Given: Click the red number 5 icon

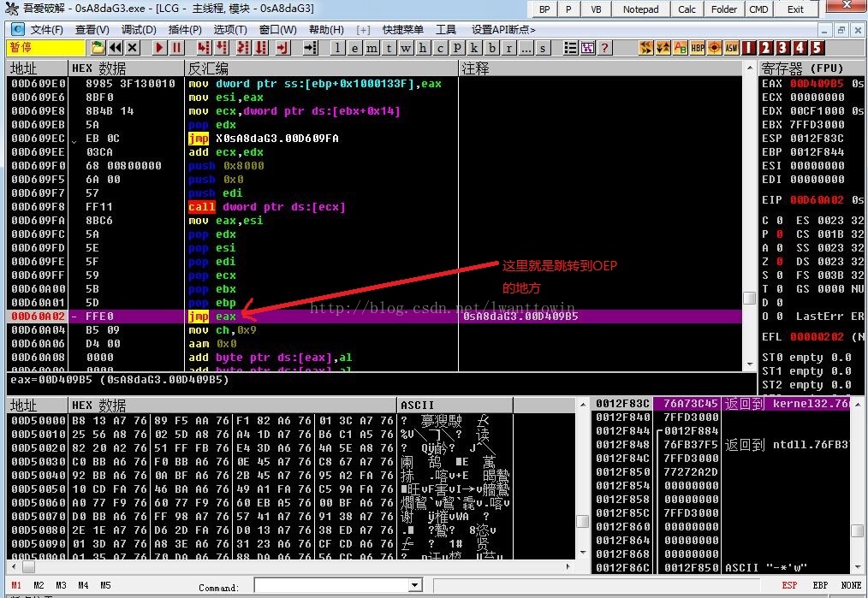Looking at the screenshot, I should (817, 48).
